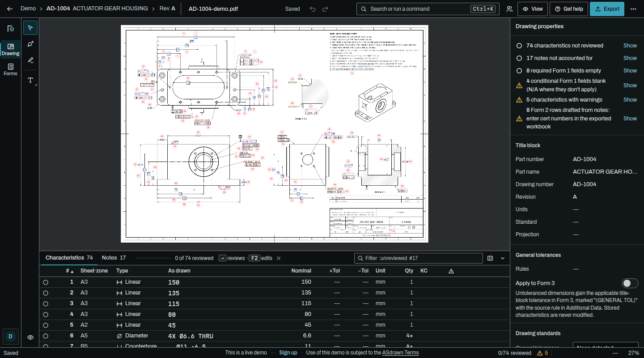Open the column layout icon

[490, 258]
